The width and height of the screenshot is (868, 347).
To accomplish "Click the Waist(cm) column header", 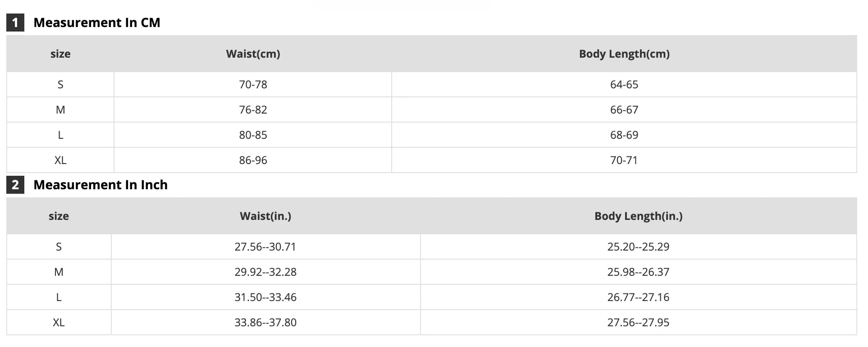I will pos(253,54).
